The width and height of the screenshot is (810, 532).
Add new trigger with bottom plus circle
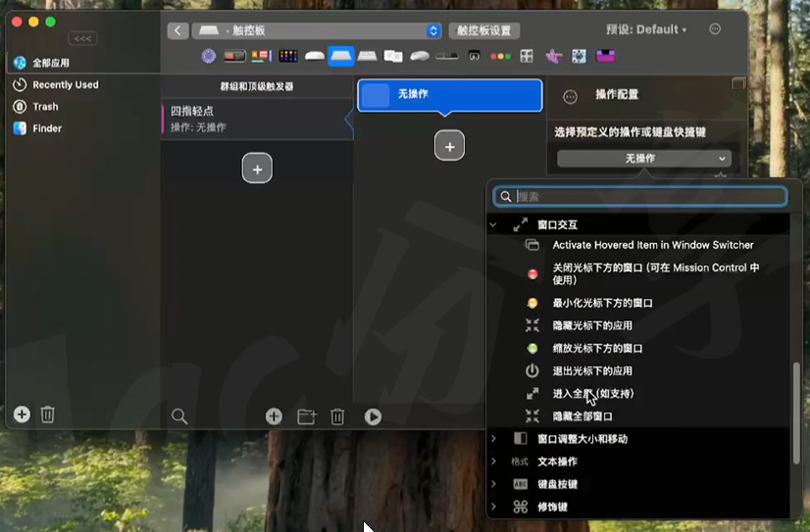[274, 416]
